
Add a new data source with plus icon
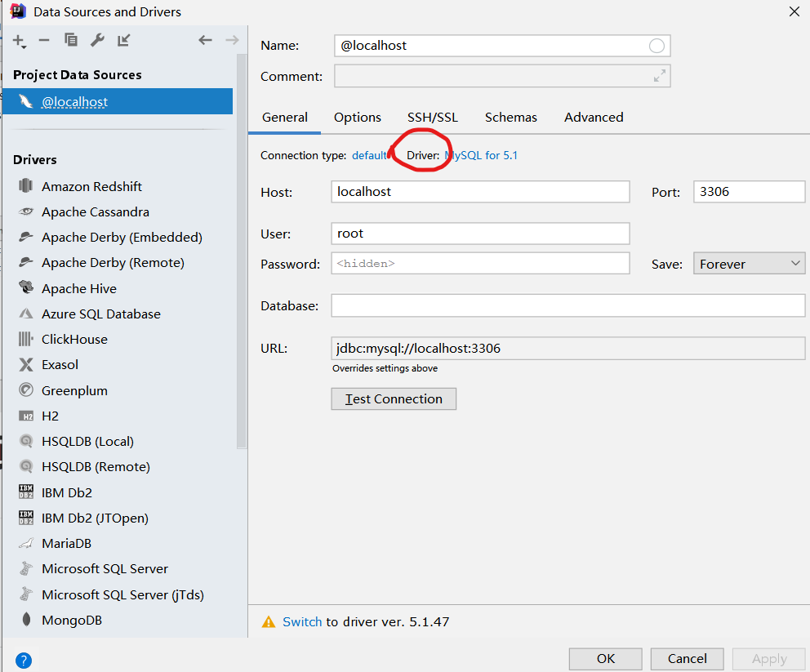(19, 41)
